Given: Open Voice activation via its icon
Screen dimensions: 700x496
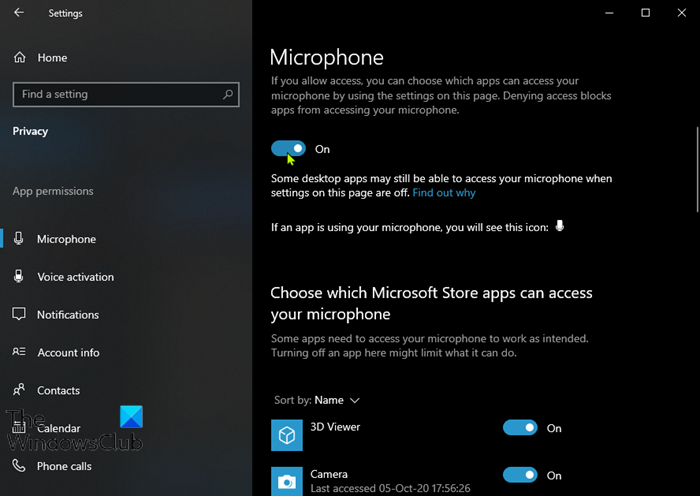Looking at the screenshot, I should coord(18,277).
